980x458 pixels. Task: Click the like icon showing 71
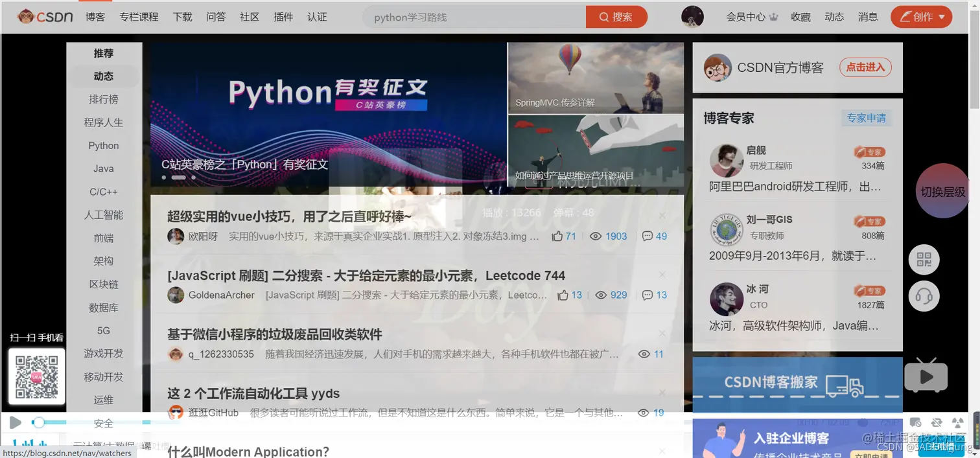coord(557,236)
